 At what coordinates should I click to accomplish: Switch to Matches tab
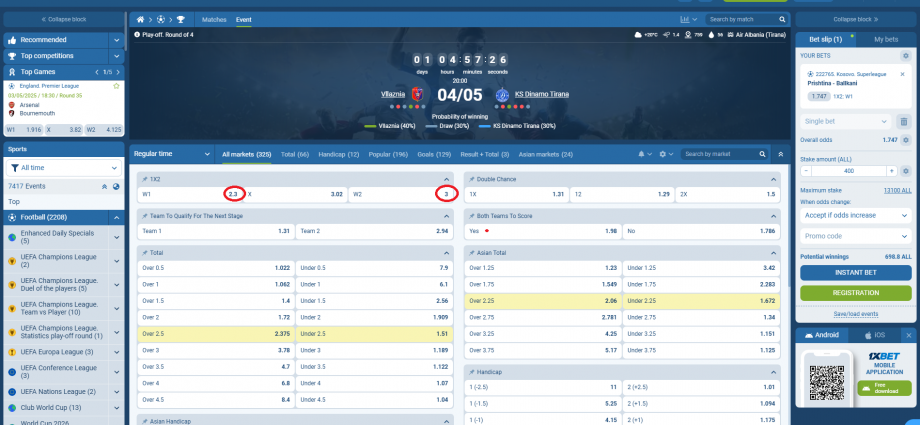tap(214, 19)
